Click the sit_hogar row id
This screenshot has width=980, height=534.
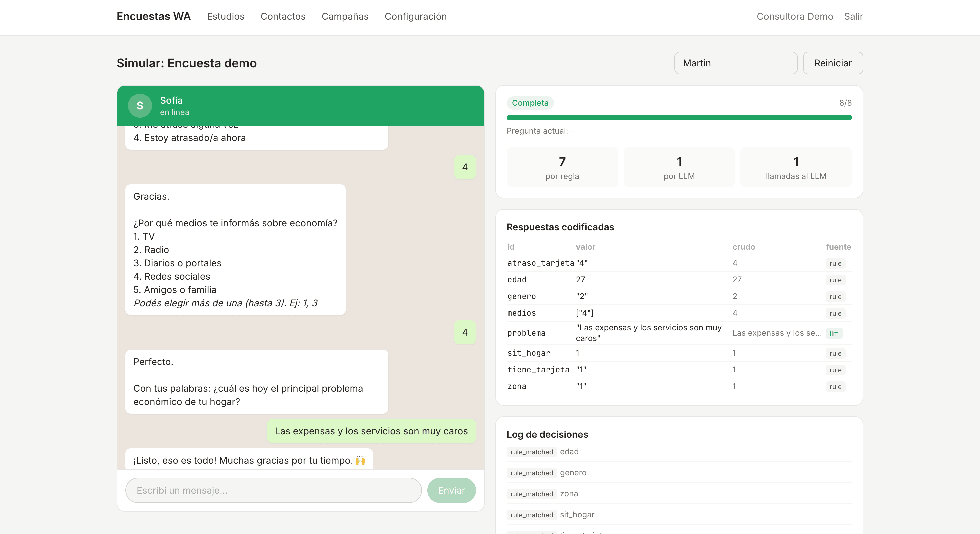[x=528, y=353]
